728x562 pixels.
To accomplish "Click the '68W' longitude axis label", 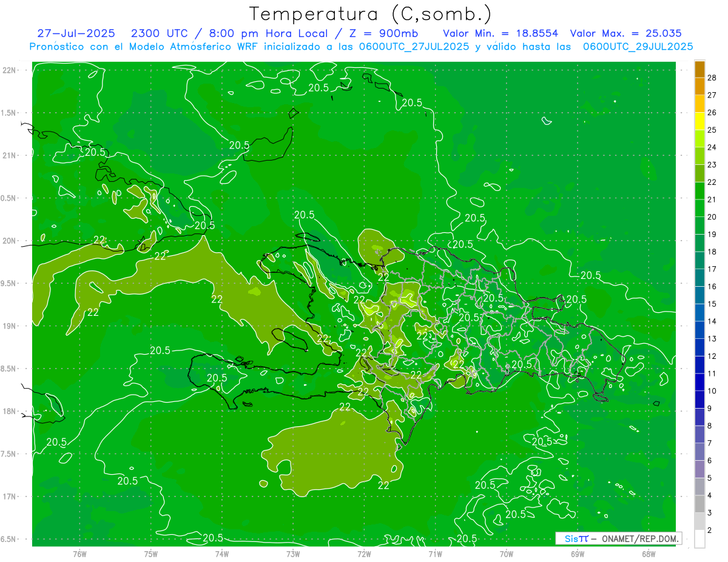I will point(649,554).
